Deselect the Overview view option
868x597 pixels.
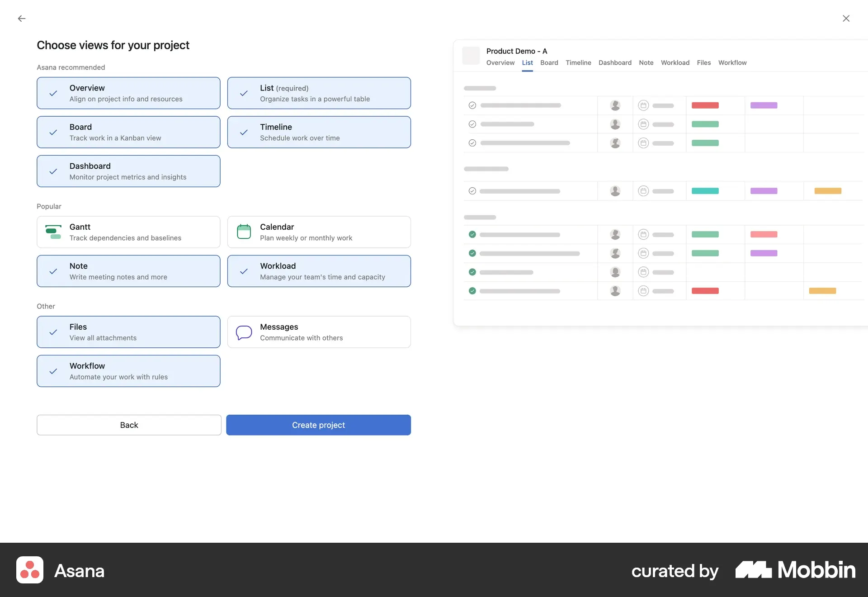(128, 93)
